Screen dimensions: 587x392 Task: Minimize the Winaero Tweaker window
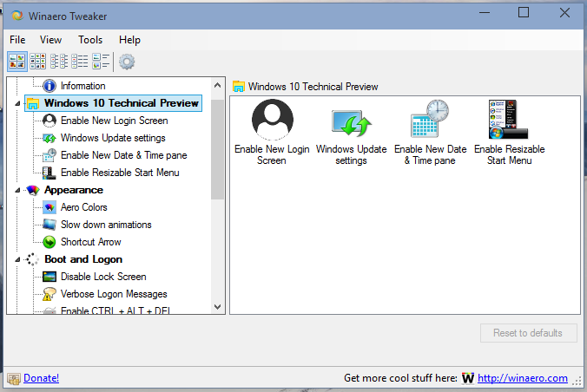pyautogui.click(x=485, y=13)
